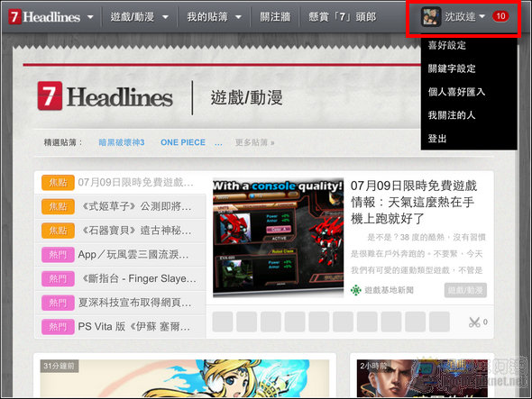Click the large 7 Headlines page logo

pyautogui.click(x=105, y=96)
